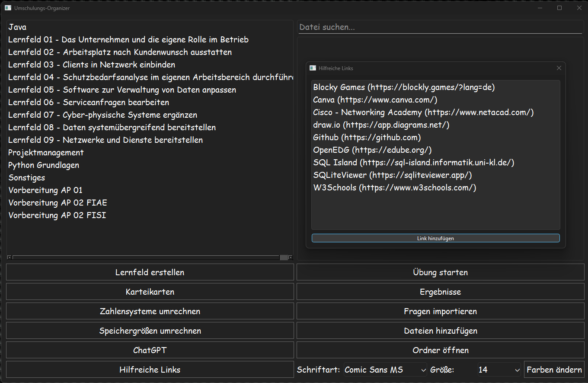Select the Canva link entry
The image size is (588, 383).
click(x=435, y=100)
